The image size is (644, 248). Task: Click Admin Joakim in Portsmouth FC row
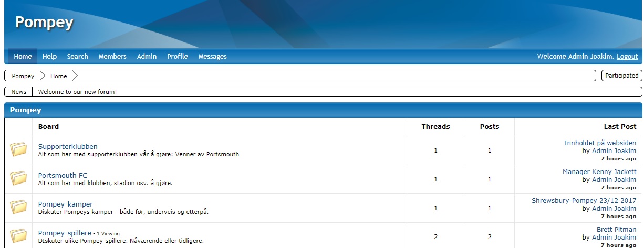(614, 179)
